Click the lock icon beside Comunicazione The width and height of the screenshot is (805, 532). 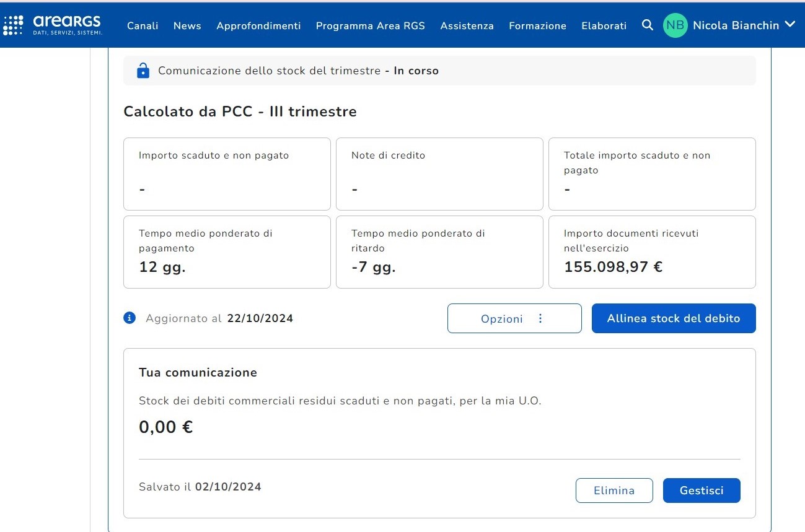pyautogui.click(x=143, y=71)
